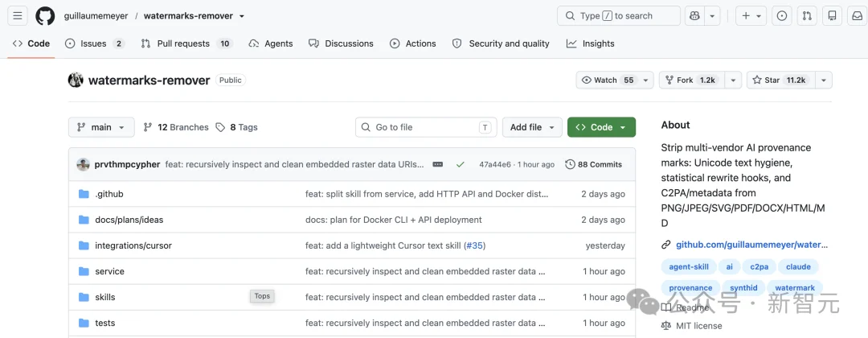Open the green Code dropdown
Viewport: 868px width, 338px height.
pos(601,127)
